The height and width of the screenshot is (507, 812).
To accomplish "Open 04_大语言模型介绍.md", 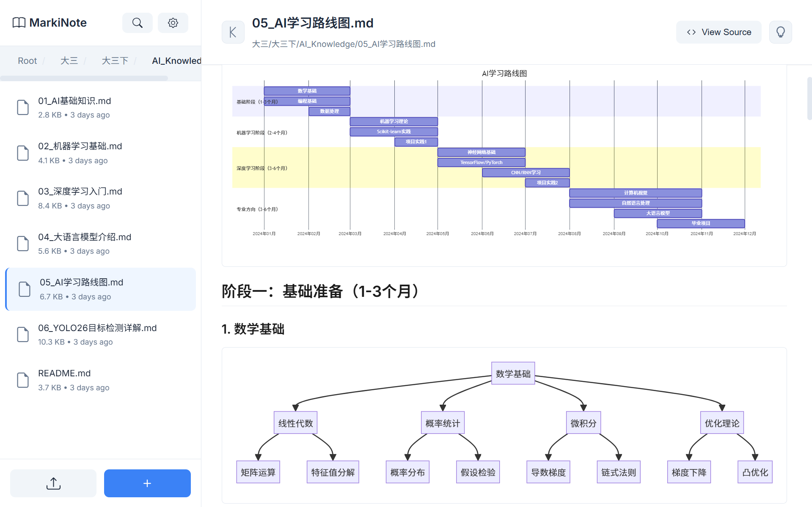I will [x=85, y=237].
